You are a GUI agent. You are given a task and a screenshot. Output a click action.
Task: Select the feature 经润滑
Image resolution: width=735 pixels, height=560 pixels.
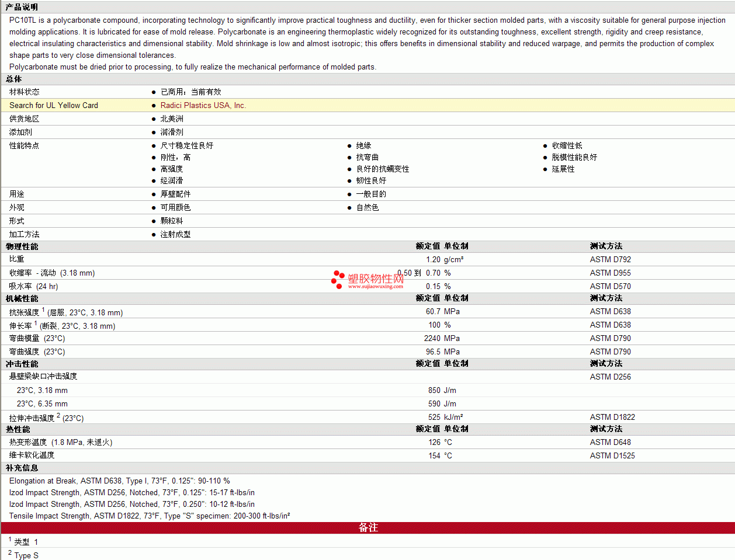tap(172, 180)
